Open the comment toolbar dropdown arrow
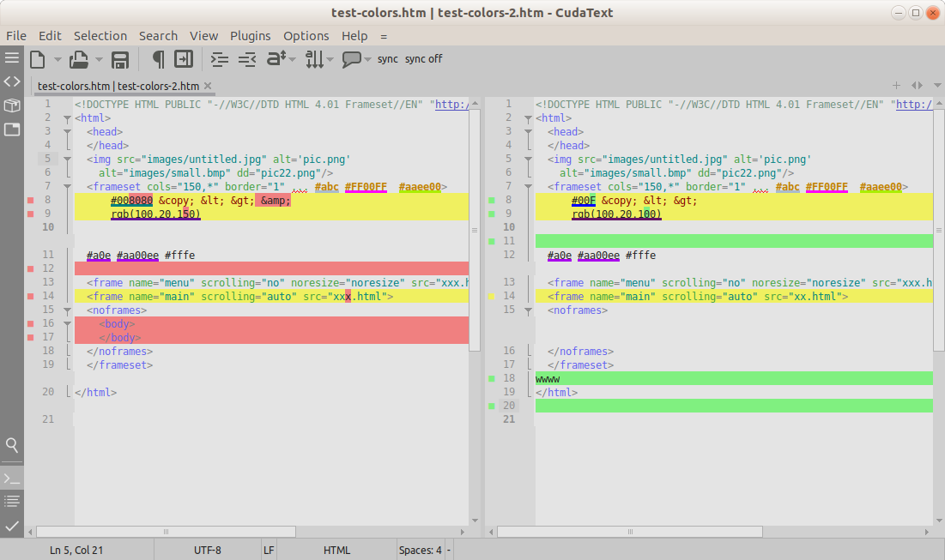 (367, 60)
